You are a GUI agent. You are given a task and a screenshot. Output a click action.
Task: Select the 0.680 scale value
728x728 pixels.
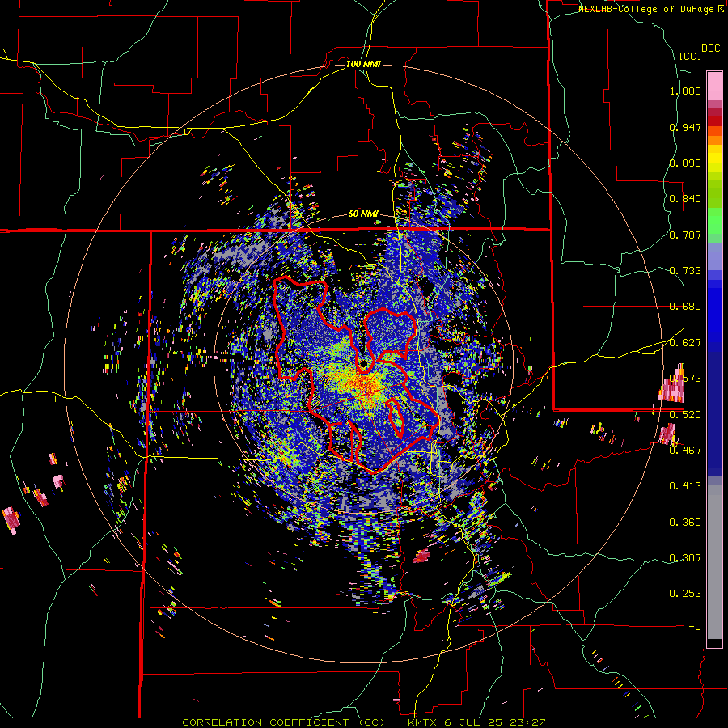685,307
